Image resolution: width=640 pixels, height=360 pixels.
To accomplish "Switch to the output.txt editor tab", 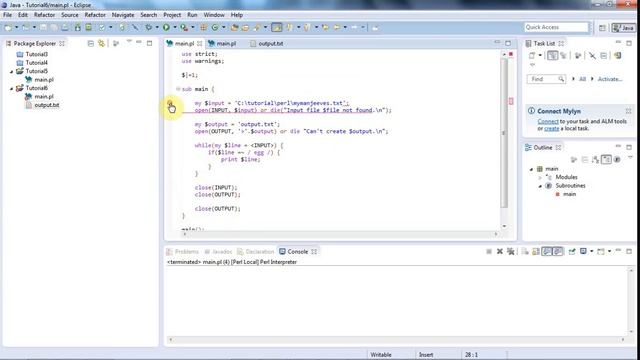I will pyautogui.click(x=267, y=43).
